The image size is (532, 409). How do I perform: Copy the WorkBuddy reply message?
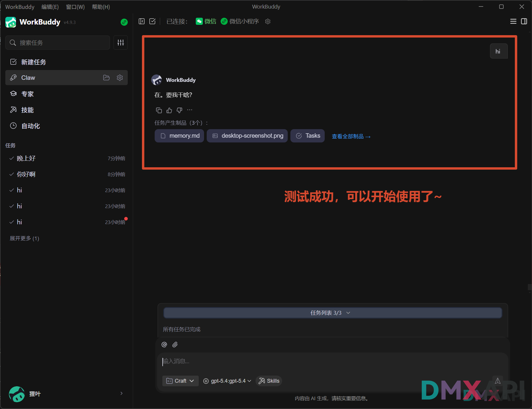159,110
